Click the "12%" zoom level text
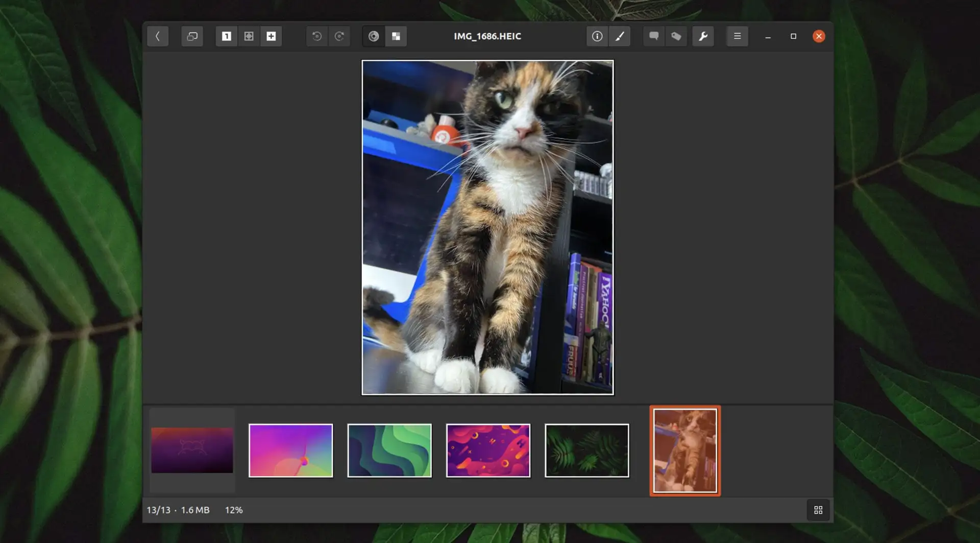 point(234,510)
